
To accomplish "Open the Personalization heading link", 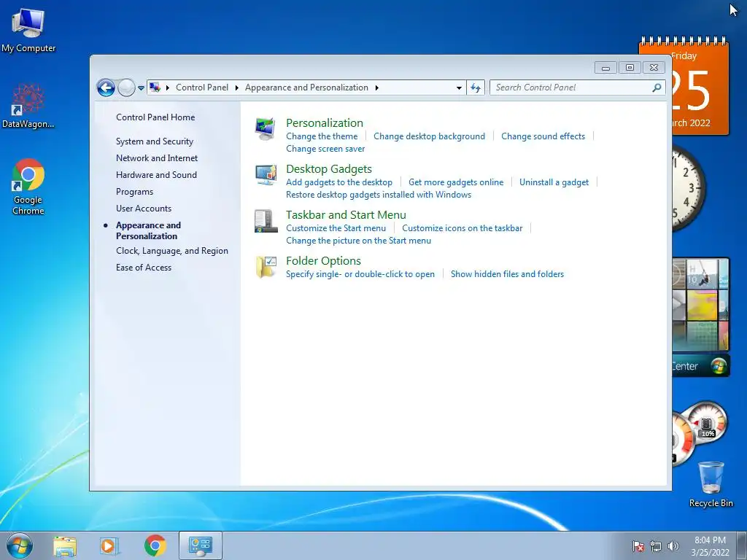I will point(325,122).
